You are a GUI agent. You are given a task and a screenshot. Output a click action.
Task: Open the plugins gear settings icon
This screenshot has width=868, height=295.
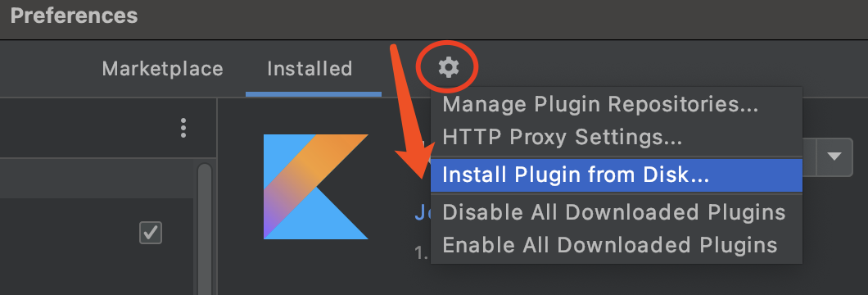449,67
